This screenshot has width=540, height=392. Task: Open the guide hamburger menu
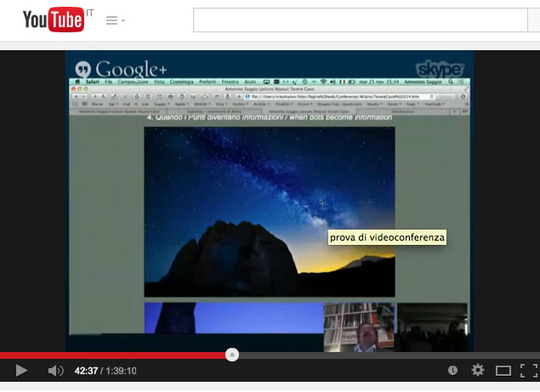click(x=111, y=20)
